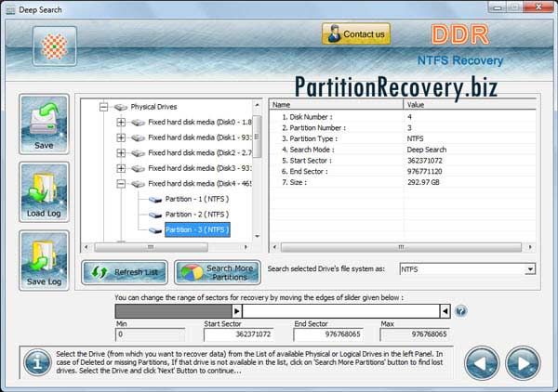Image resolution: width=558 pixels, height=392 pixels.
Task: Click the Save Log button
Action: point(44,260)
